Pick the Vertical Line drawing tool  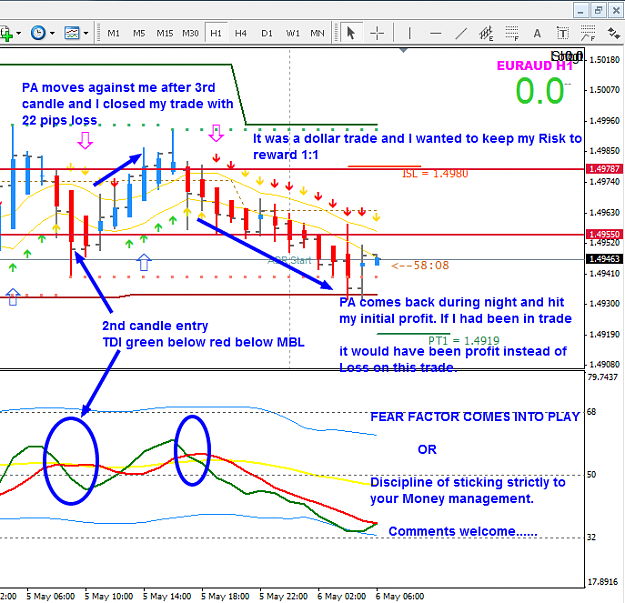[x=409, y=33]
